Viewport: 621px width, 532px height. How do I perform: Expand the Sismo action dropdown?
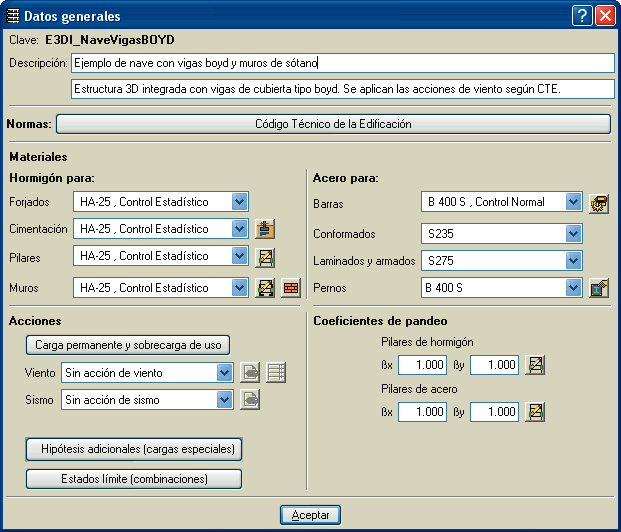click(225, 399)
